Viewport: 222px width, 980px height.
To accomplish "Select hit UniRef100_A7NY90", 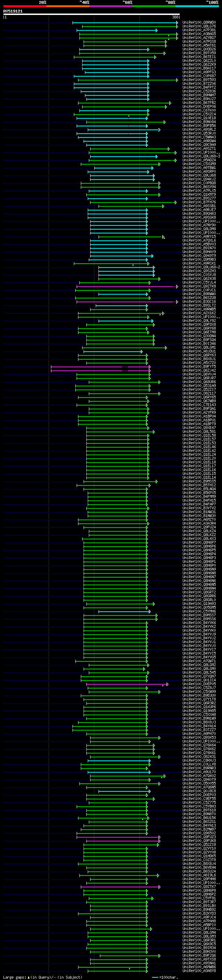I will 199,225.
